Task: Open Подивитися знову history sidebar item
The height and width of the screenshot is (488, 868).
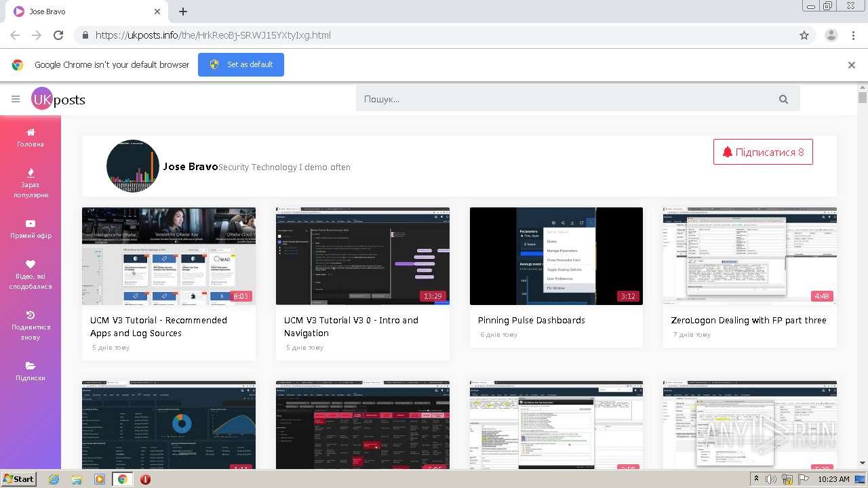Action: point(31,325)
